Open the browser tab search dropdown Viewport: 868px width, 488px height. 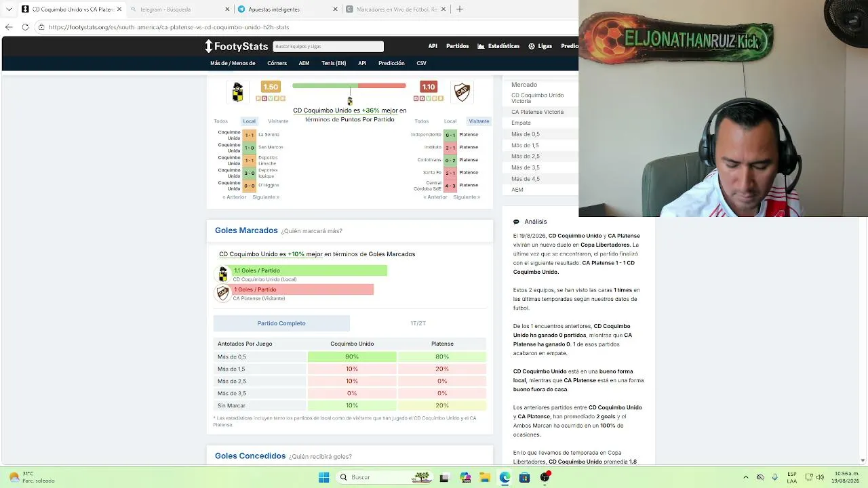[9, 9]
